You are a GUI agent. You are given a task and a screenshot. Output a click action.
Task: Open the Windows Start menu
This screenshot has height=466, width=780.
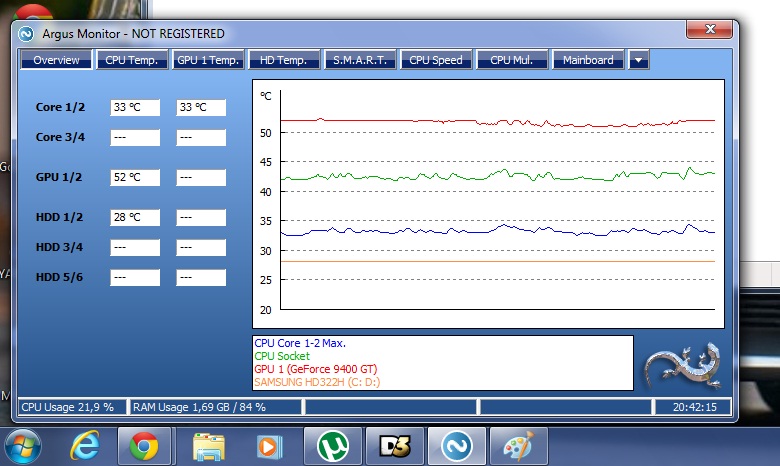point(22,446)
